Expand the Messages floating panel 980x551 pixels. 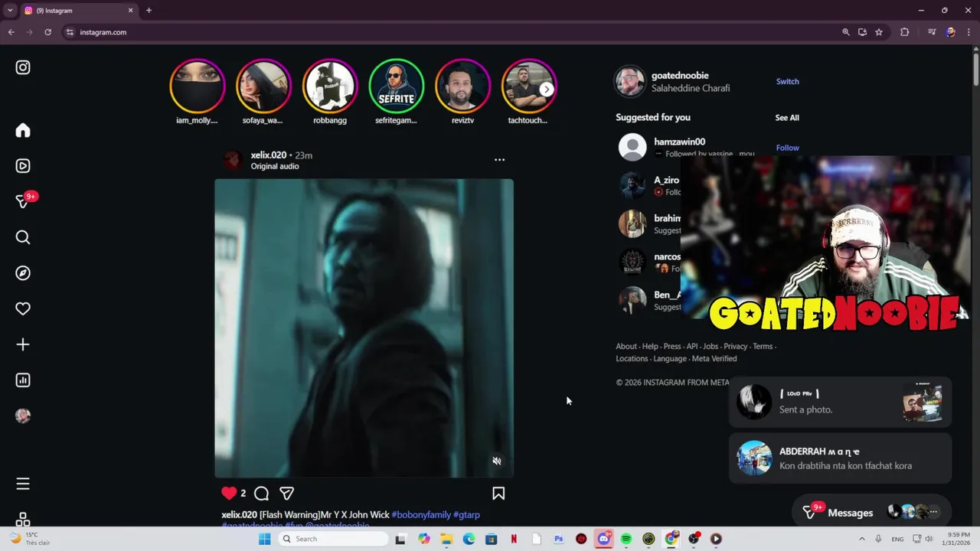pyautogui.click(x=873, y=512)
